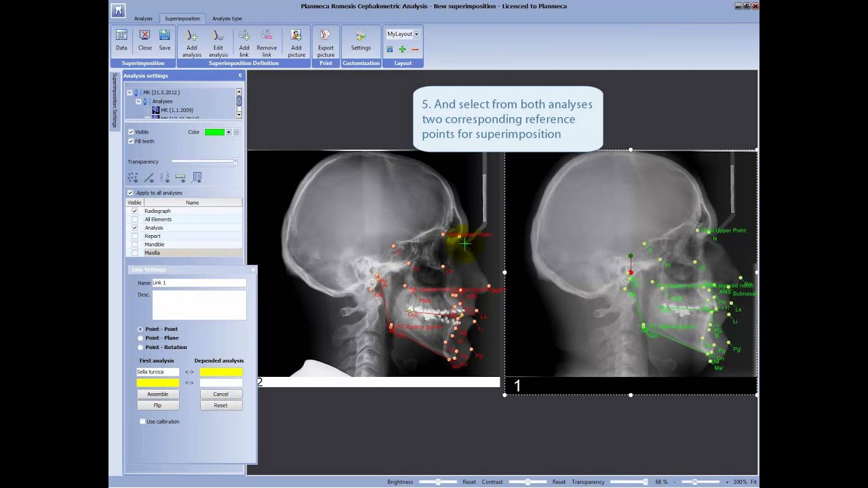868x488 pixels.
Task: Click the Reset button in Link Settings
Action: [220, 405]
